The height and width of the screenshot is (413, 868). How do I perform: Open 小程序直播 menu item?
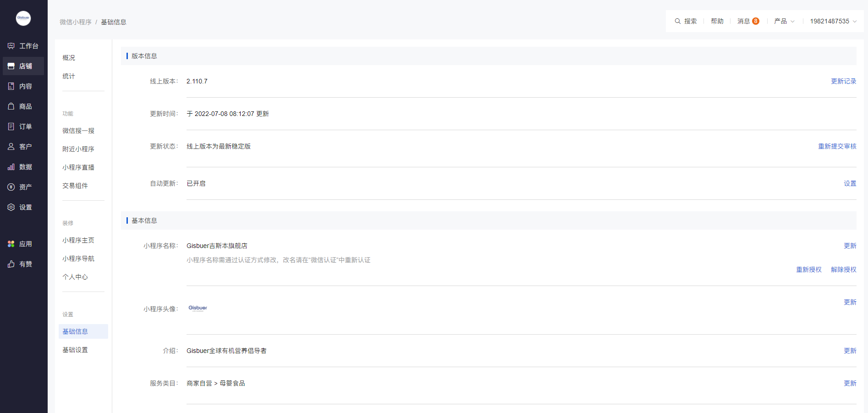click(78, 167)
